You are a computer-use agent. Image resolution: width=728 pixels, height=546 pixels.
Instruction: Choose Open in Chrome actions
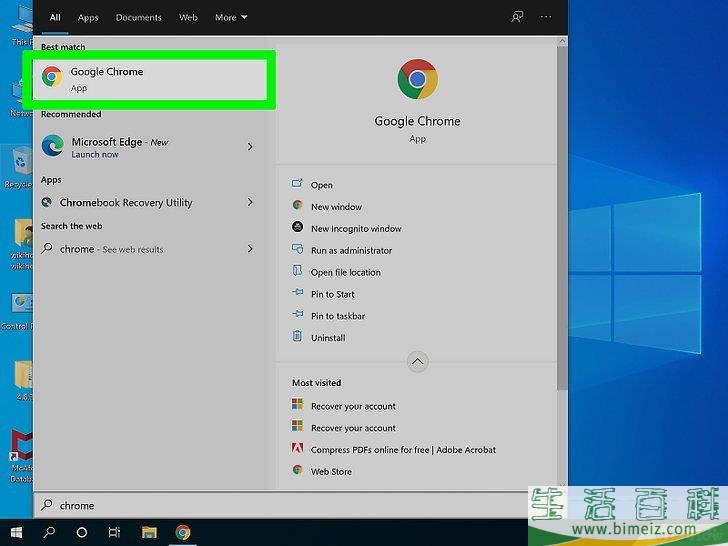pos(321,185)
